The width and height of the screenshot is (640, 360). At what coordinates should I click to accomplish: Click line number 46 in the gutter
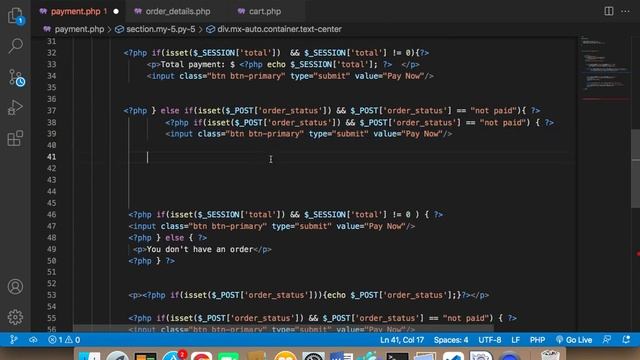pos(51,214)
